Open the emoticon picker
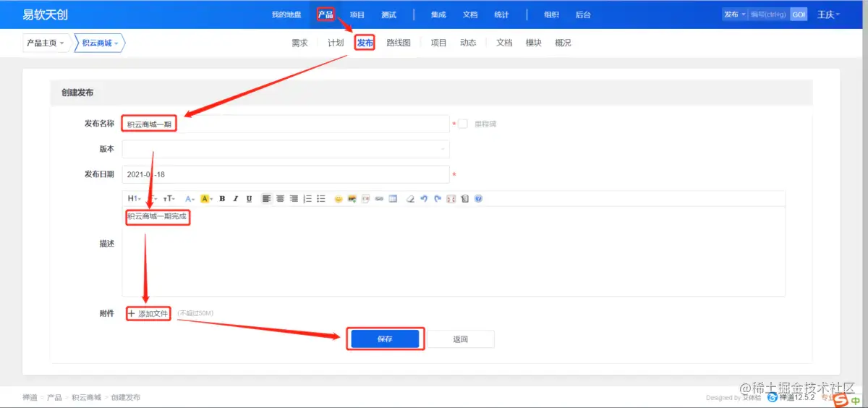The image size is (868, 408). tap(339, 198)
